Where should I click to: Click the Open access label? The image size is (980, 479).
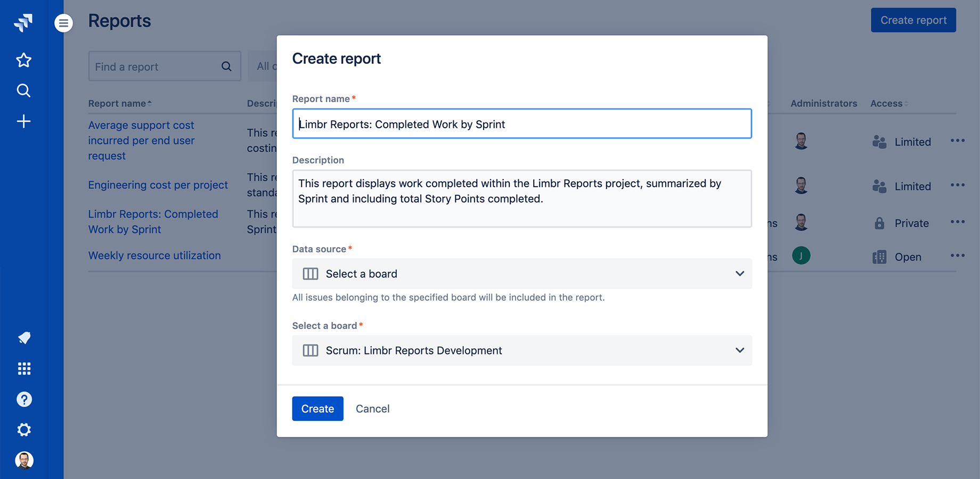pyautogui.click(x=908, y=257)
